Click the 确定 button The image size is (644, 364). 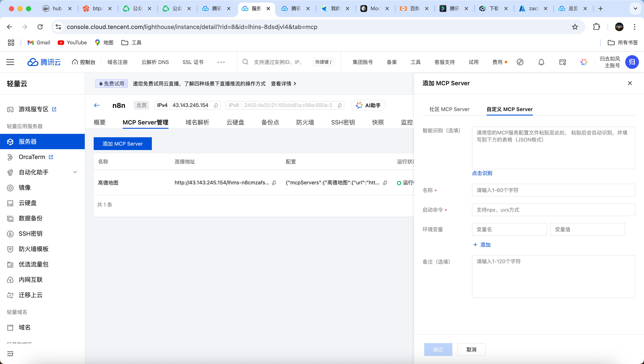pos(438,350)
